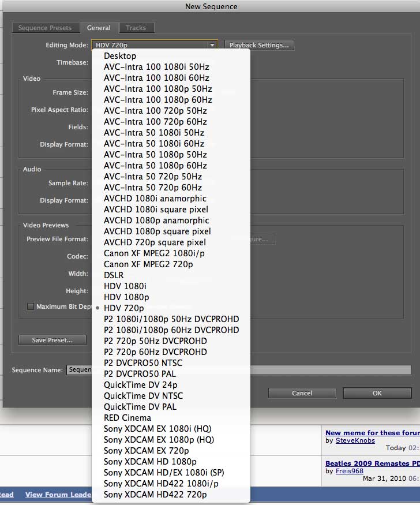Choose P2 1080i/1080p 50Hz DVCPROHD
The height and width of the screenshot is (505, 420).
tap(171, 319)
